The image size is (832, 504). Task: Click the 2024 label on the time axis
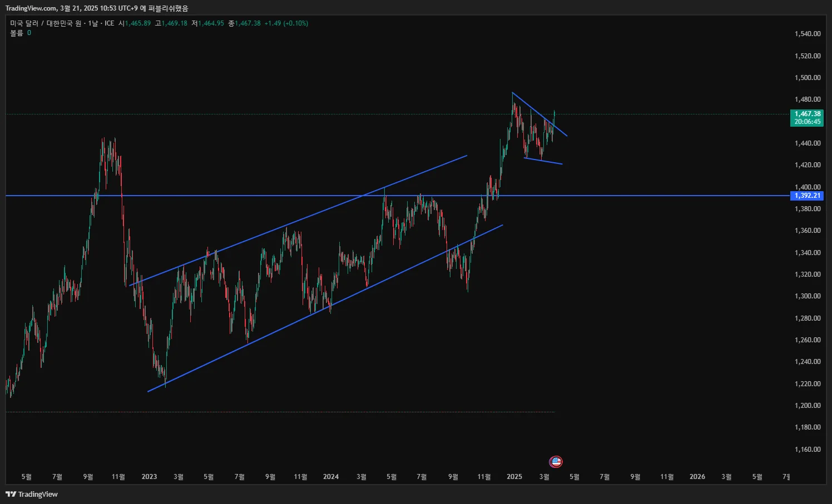[x=331, y=477]
